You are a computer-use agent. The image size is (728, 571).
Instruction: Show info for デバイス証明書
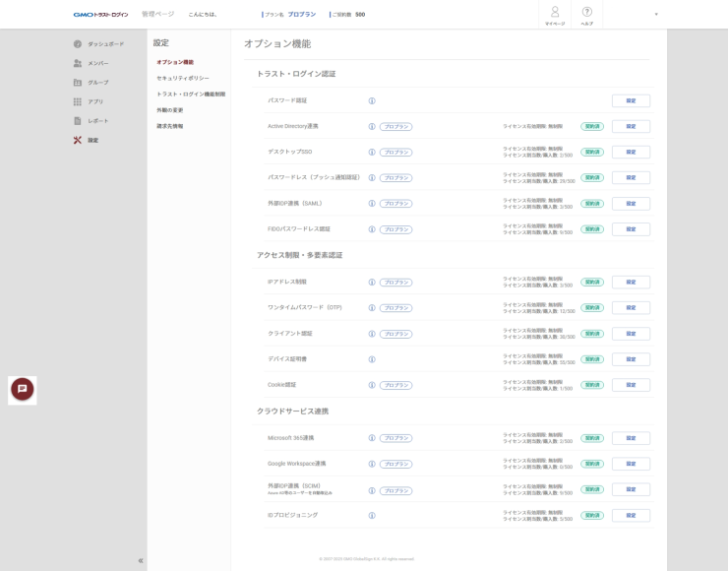pyautogui.click(x=372, y=359)
